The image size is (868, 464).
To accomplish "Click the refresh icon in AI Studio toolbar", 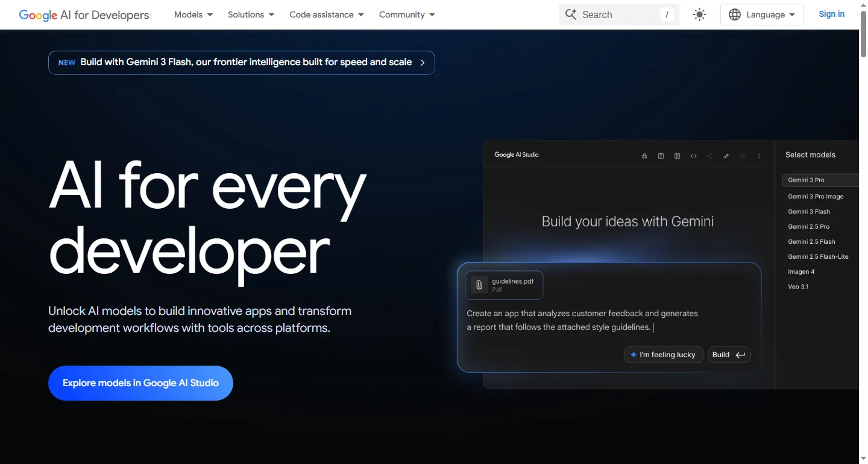I will pos(743,156).
